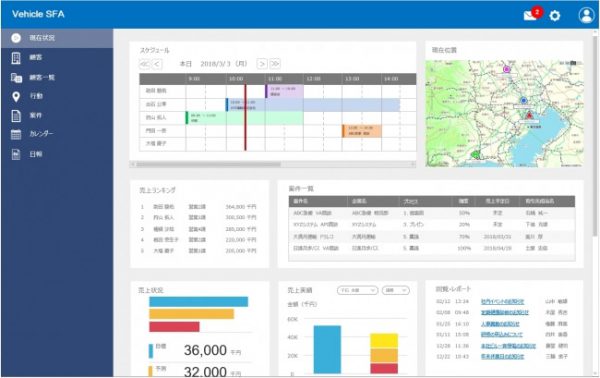Open the settings gear icon
Screen dimensions: 600x378
pyautogui.click(x=554, y=16)
